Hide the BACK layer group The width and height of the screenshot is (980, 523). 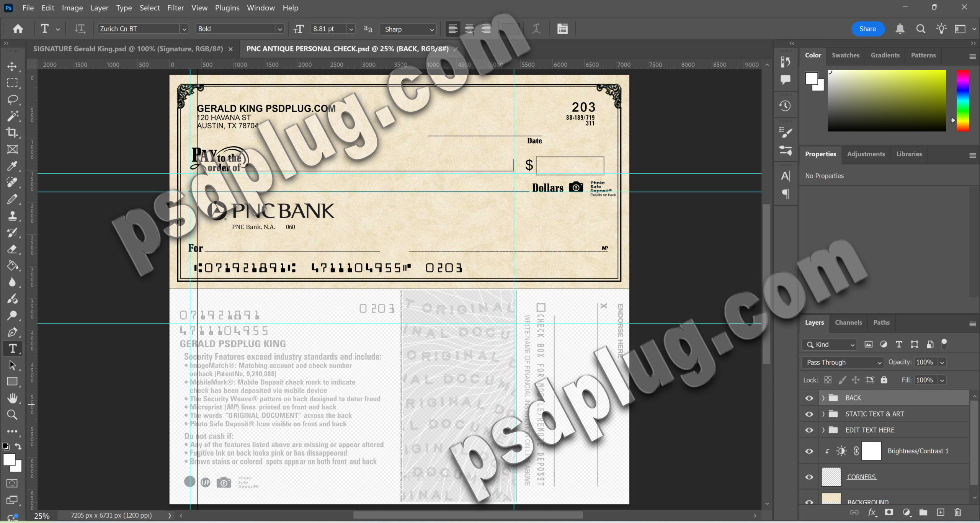tap(809, 398)
